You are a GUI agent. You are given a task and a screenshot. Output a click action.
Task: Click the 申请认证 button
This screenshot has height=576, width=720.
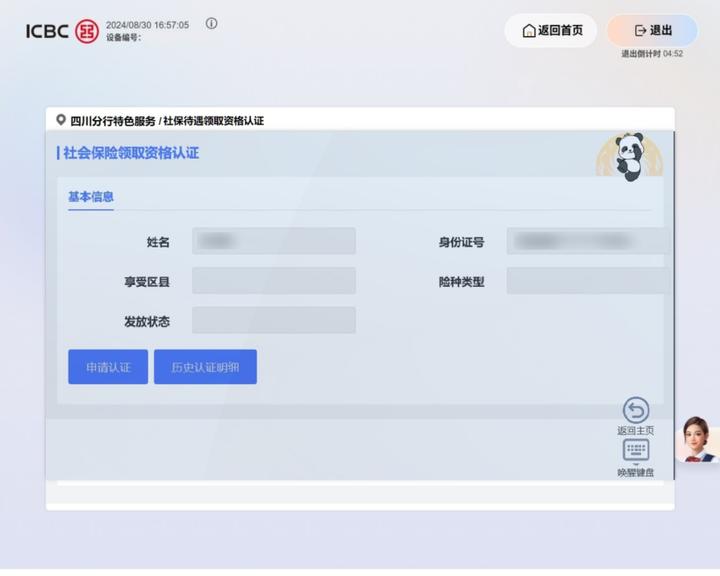coord(108,367)
